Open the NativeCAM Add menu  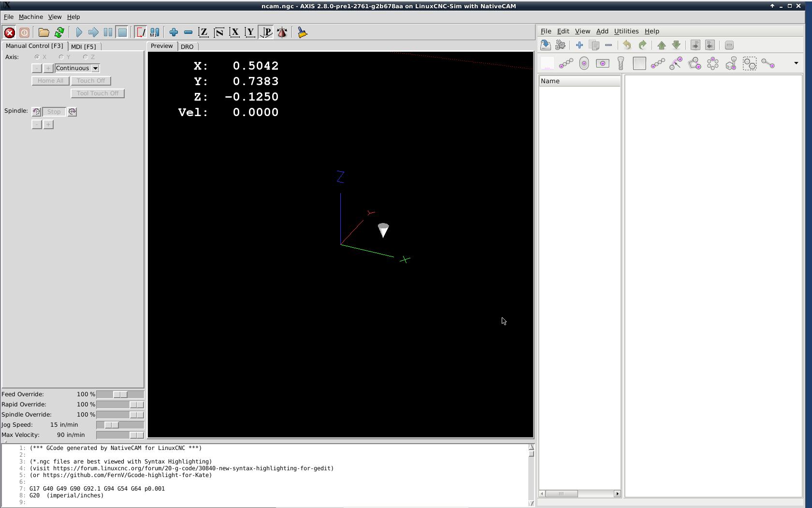click(x=602, y=31)
